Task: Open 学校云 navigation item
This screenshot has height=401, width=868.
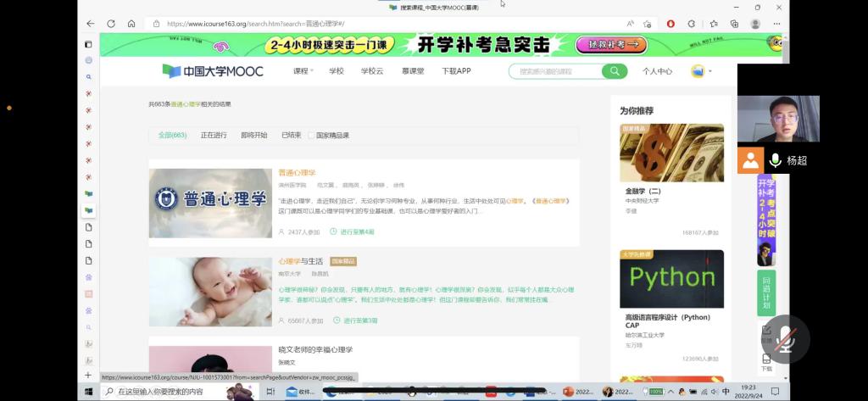Action: click(x=372, y=71)
